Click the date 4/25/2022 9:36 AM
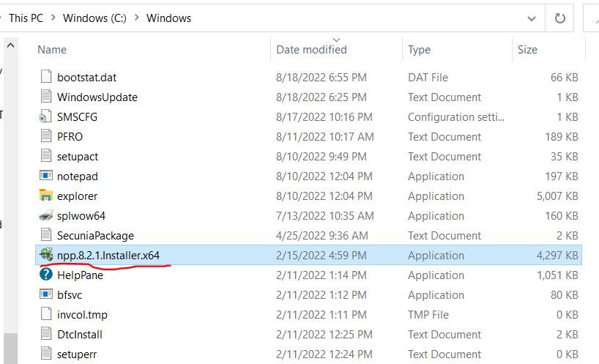Image resolution: width=599 pixels, height=364 pixels. tap(322, 236)
